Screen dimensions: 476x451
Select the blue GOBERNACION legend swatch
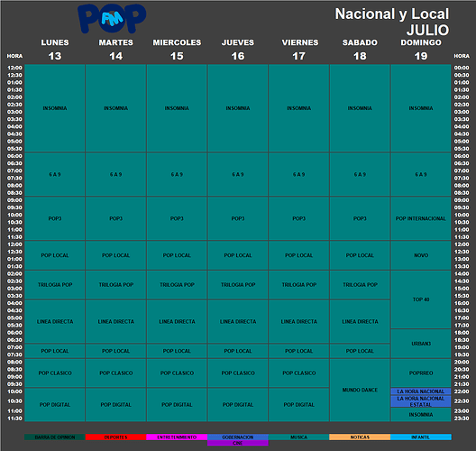tap(238, 437)
